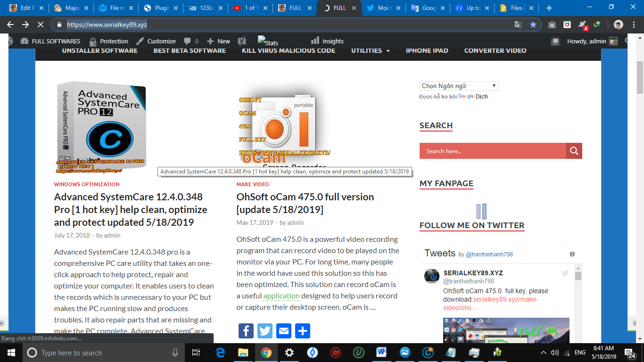This screenshot has height=362, width=644.
Task: Bookmark this page with the star icon
Action: pos(533,25)
